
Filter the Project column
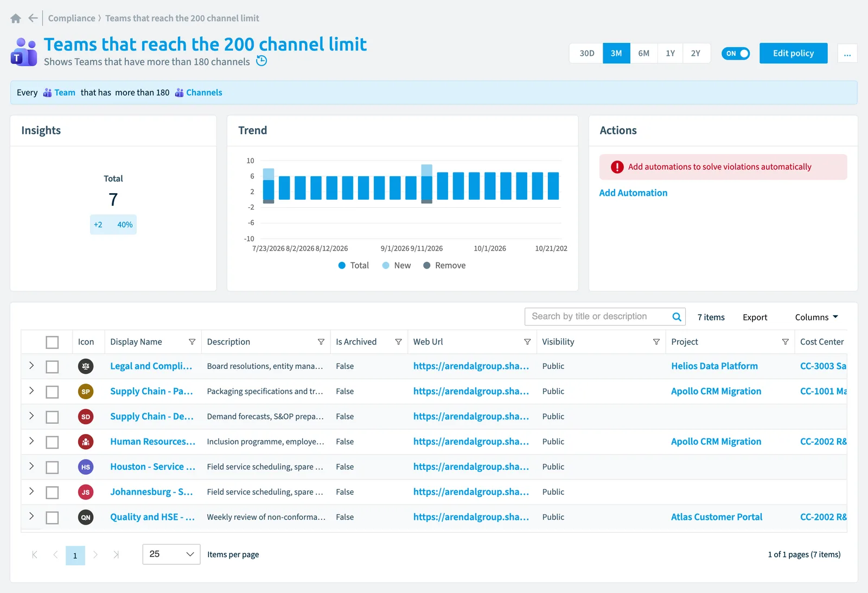point(786,342)
